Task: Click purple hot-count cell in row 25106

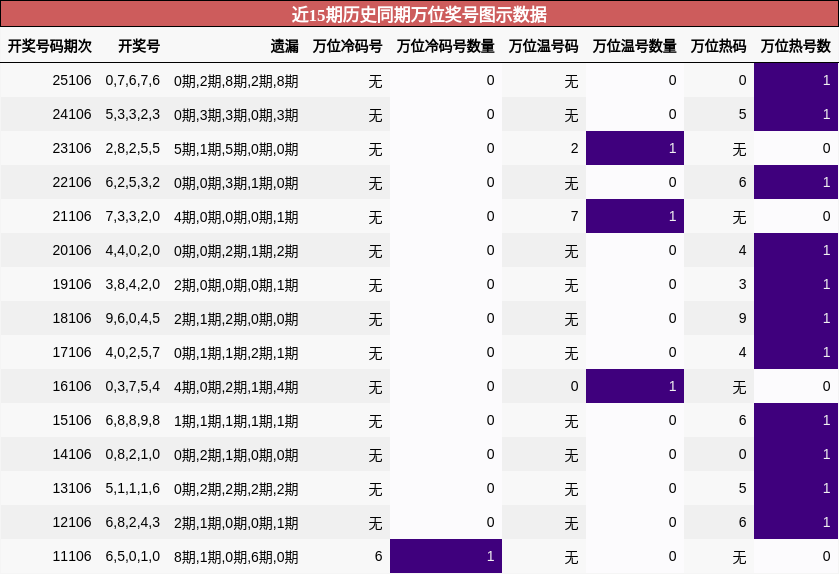Action: tap(796, 80)
